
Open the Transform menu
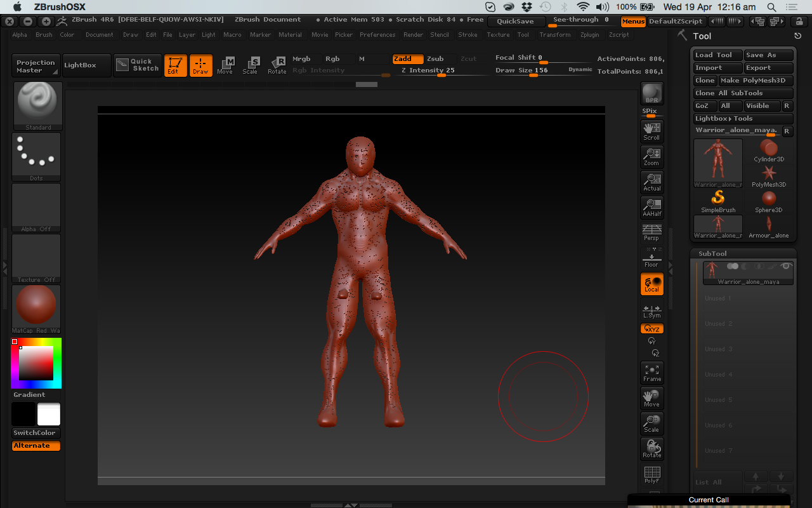point(555,35)
